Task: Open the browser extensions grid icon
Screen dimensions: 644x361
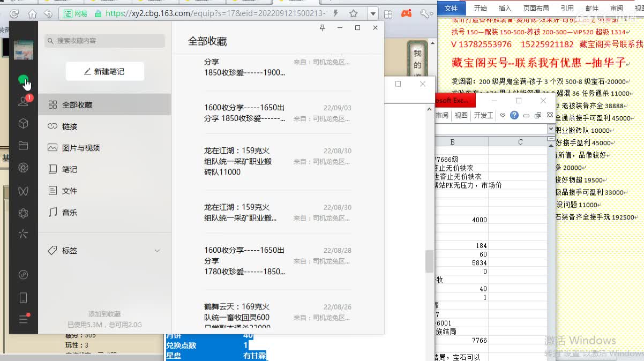Action: (x=388, y=14)
